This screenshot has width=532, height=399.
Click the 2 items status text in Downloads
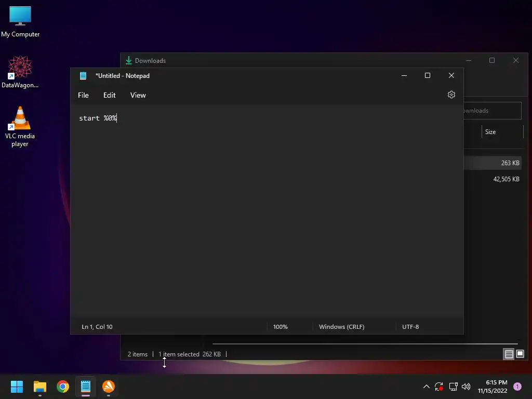click(x=137, y=354)
